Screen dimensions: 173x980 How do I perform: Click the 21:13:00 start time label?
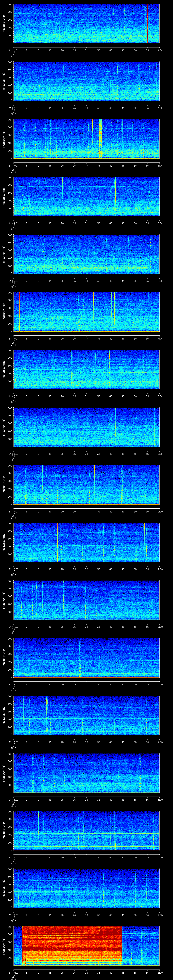(13, 742)
